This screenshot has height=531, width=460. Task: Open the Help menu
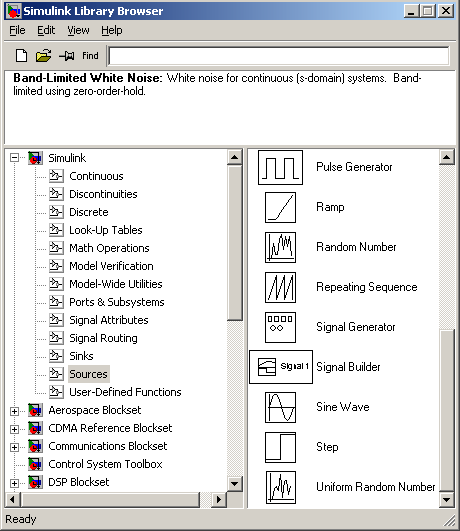112,30
